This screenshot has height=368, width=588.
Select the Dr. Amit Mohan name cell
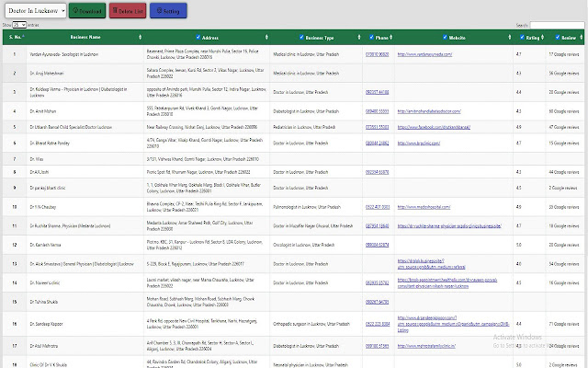(x=85, y=111)
